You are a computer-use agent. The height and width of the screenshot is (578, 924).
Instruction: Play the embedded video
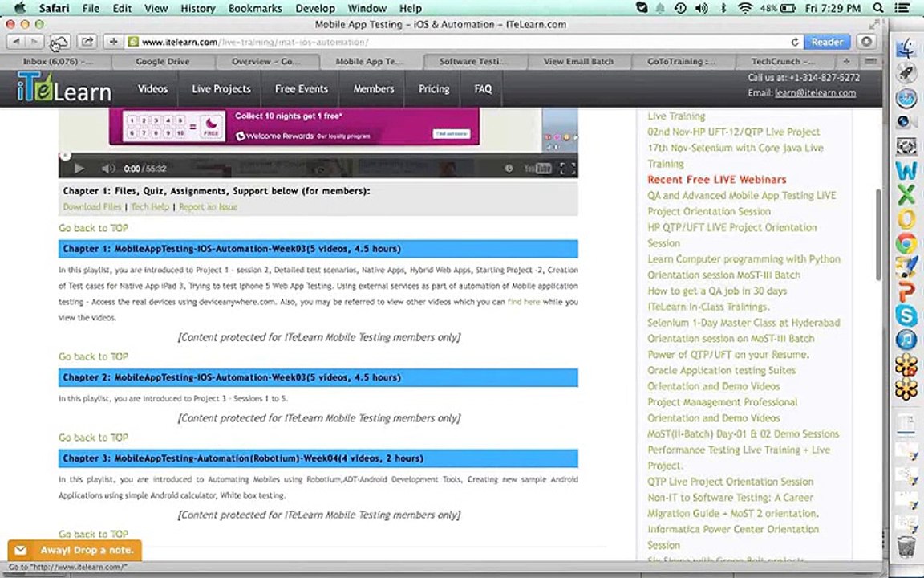[79, 169]
